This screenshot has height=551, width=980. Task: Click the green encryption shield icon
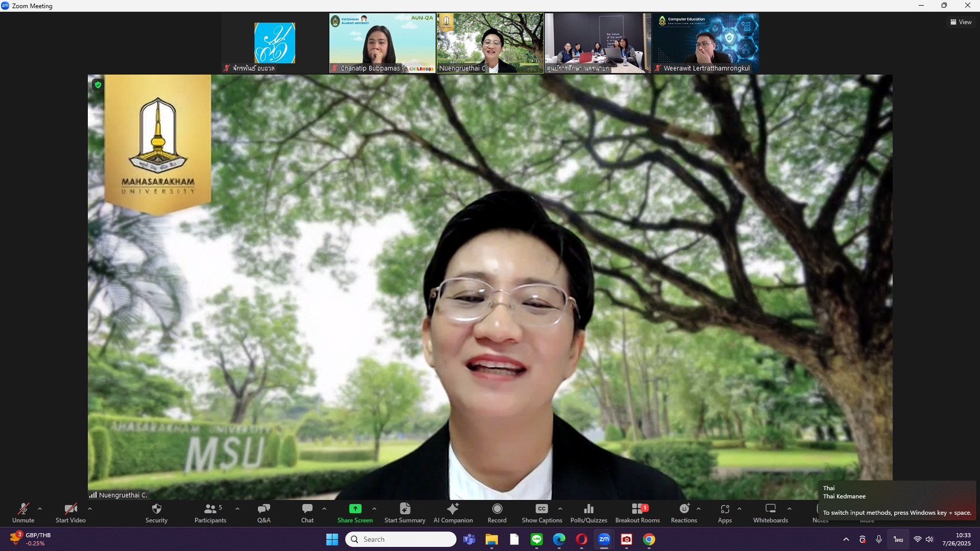pyautogui.click(x=98, y=85)
